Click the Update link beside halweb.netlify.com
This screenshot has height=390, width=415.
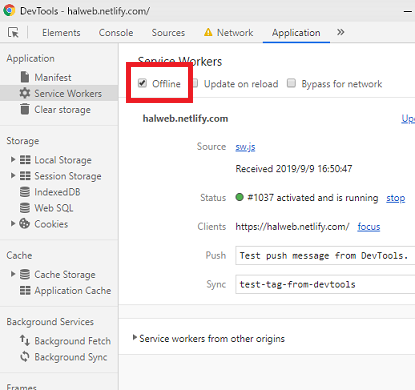point(408,119)
